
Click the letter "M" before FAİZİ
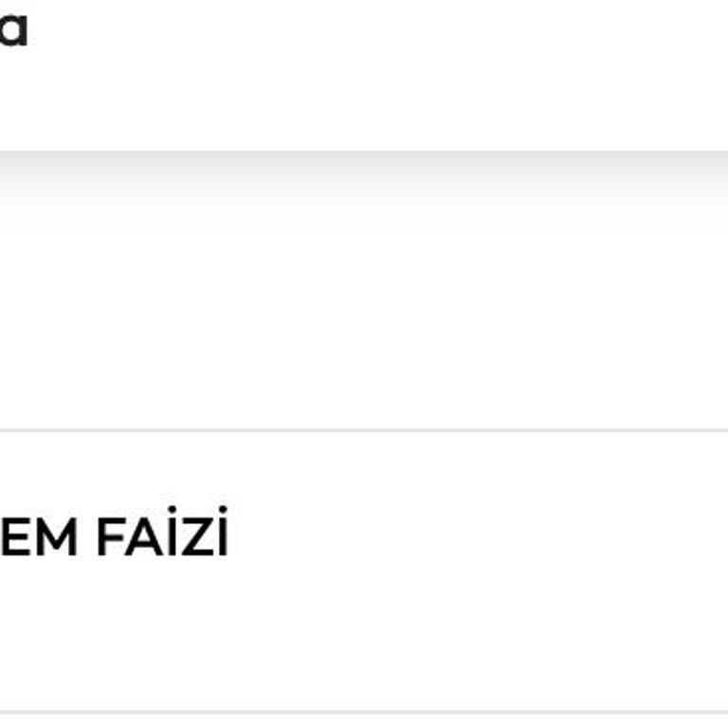53,538
